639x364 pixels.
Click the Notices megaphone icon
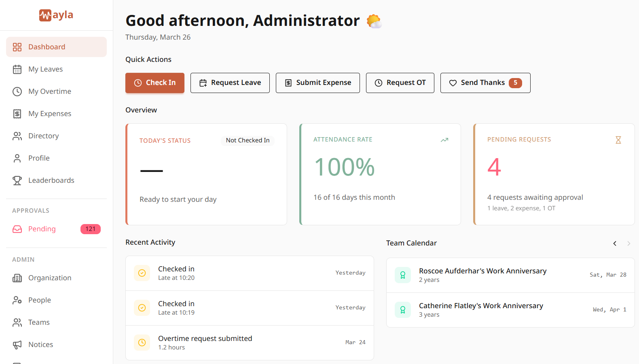click(17, 345)
